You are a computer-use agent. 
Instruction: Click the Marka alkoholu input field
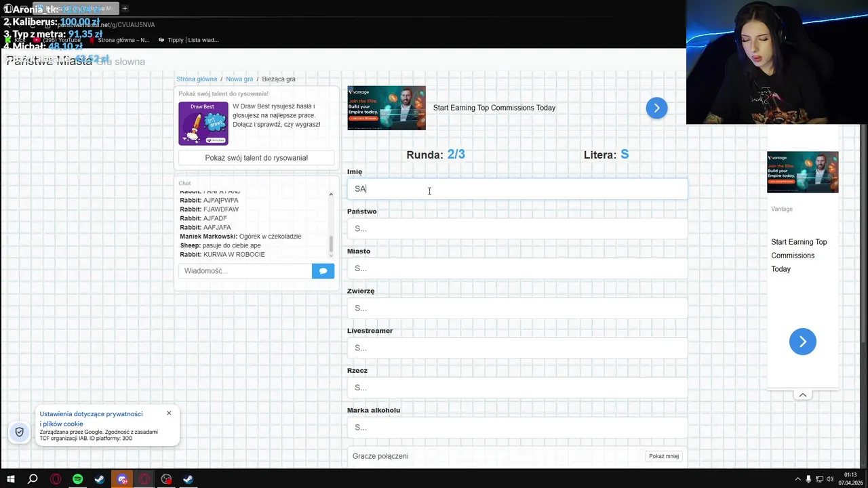517,428
